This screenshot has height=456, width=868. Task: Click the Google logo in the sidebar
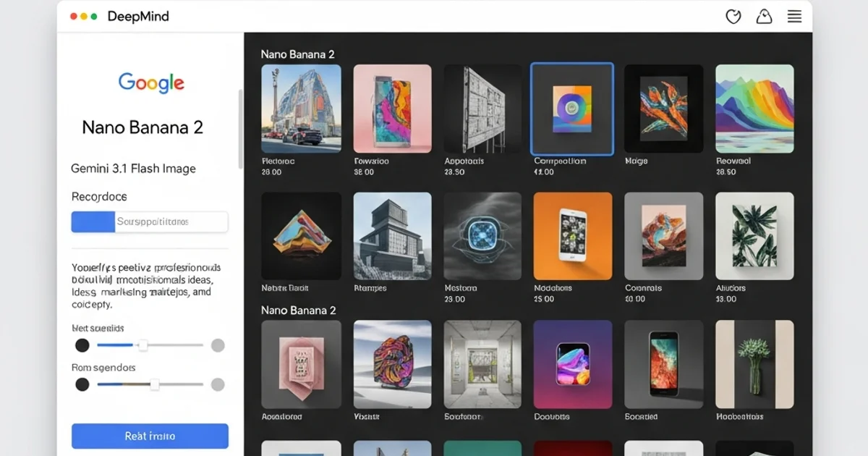[150, 83]
